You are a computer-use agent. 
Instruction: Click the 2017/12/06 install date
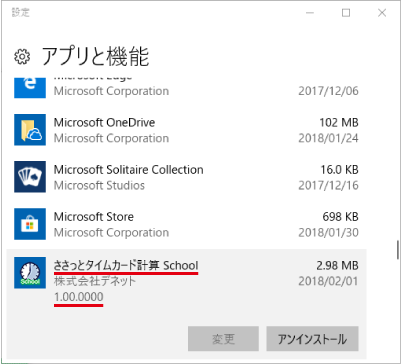click(328, 91)
